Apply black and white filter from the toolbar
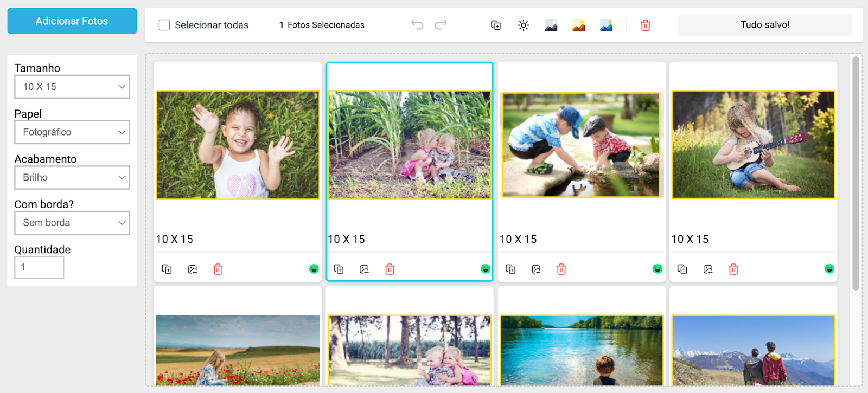Viewport: 868px width, 393px height. (551, 25)
